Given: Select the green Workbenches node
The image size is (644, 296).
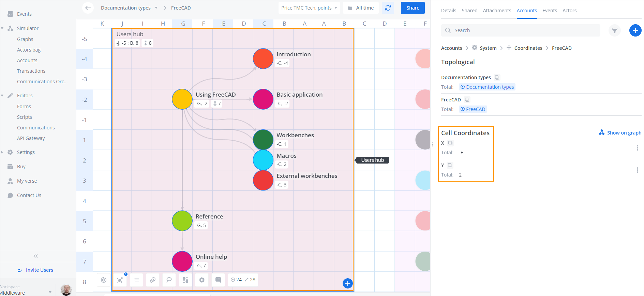Looking at the screenshot, I should point(263,140).
